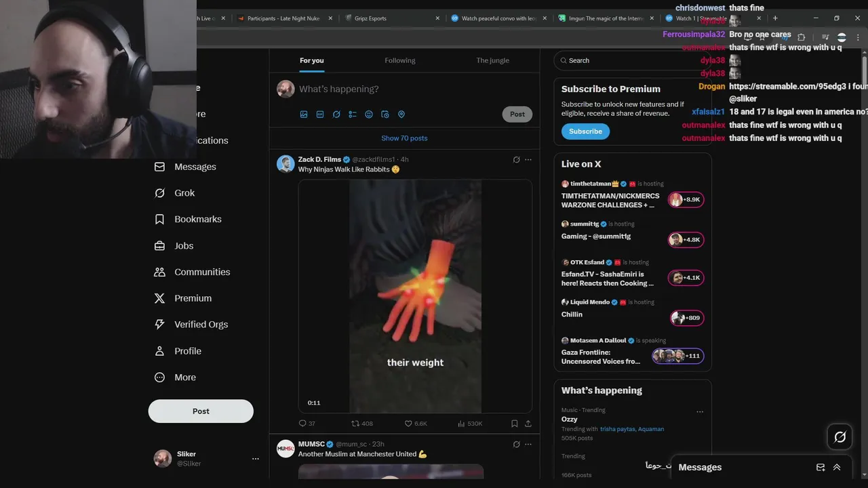Open emoji picker in composer
The image size is (868, 488).
pos(369,115)
